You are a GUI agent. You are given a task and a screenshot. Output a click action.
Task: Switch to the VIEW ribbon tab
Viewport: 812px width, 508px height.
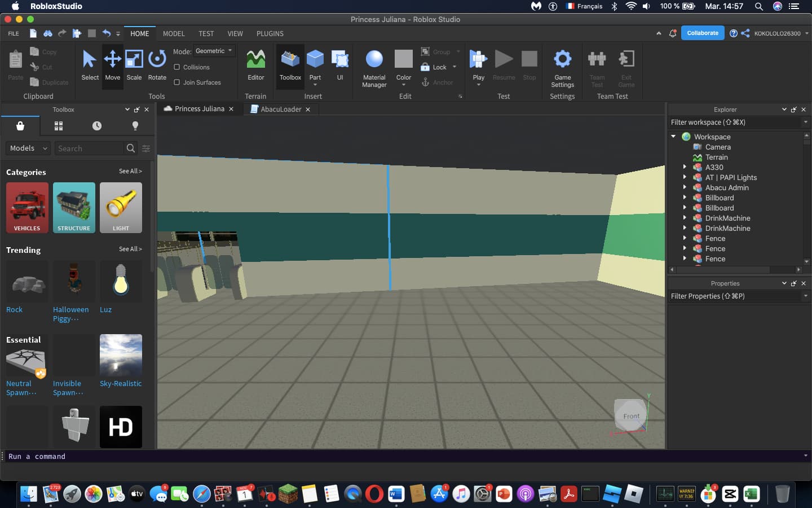(x=235, y=34)
